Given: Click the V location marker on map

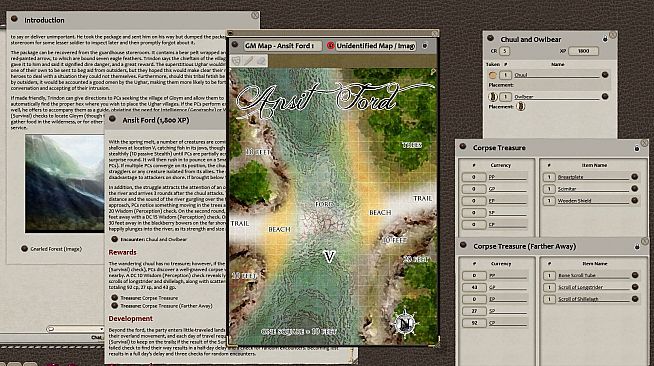Looking at the screenshot, I should tap(330, 256).
